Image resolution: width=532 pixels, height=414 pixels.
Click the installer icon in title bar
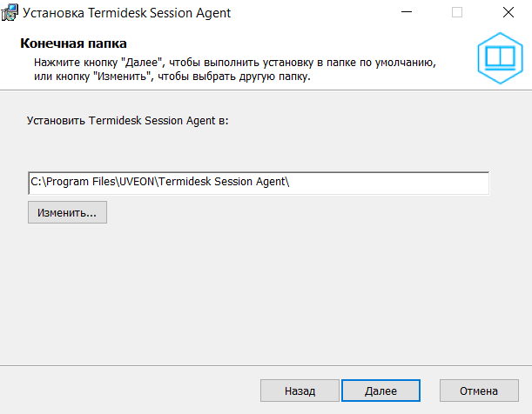[x=10, y=14]
